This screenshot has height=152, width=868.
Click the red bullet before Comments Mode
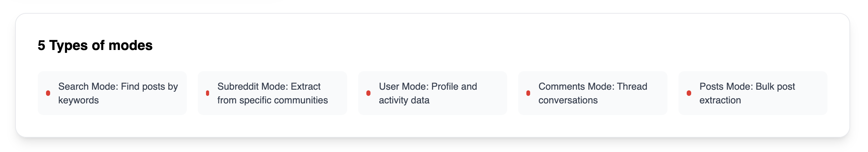(528, 93)
